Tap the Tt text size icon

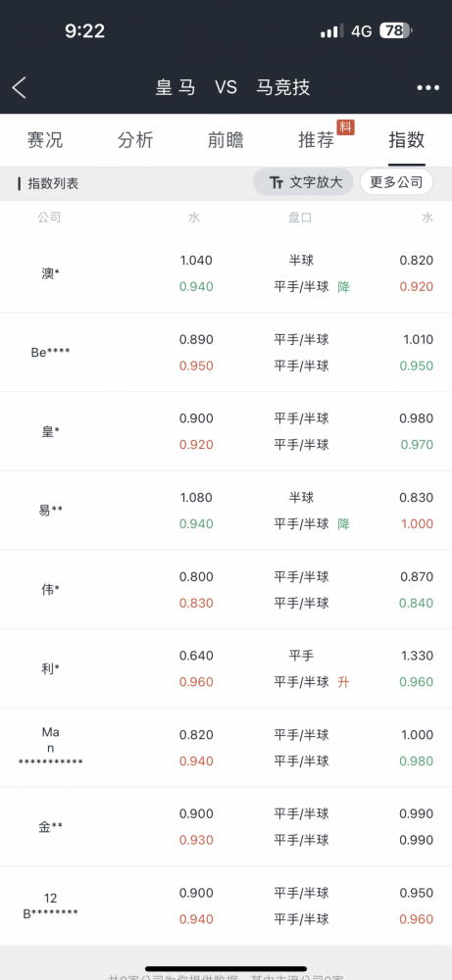tap(276, 182)
